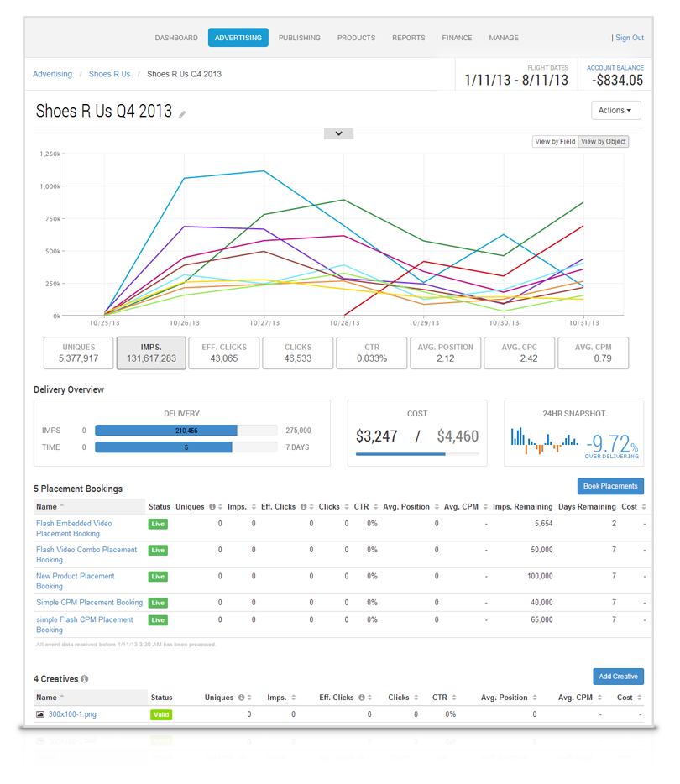The width and height of the screenshot is (680, 784).
Task: Open the Shoes R Us breadcrumb link
Action: pos(109,74)
